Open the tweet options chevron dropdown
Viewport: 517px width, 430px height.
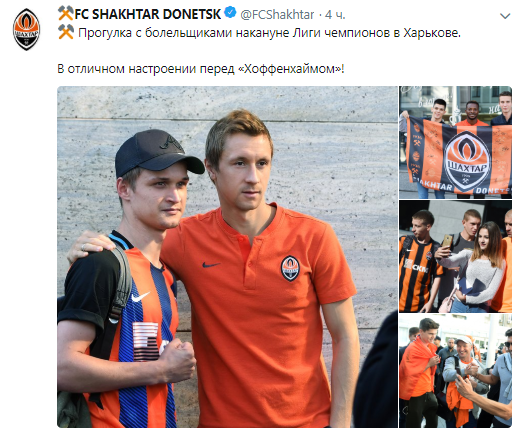point(505,16)
